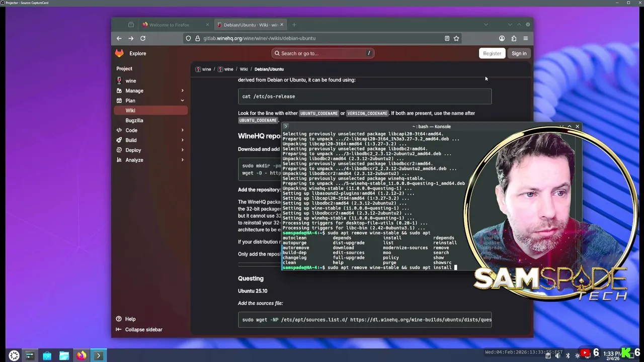Click the Register button
The image size is (644, 362).
point(492,53)
